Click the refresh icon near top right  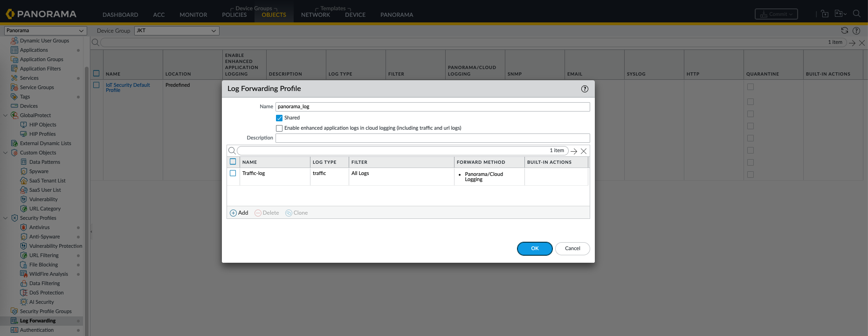pos(844,31)
